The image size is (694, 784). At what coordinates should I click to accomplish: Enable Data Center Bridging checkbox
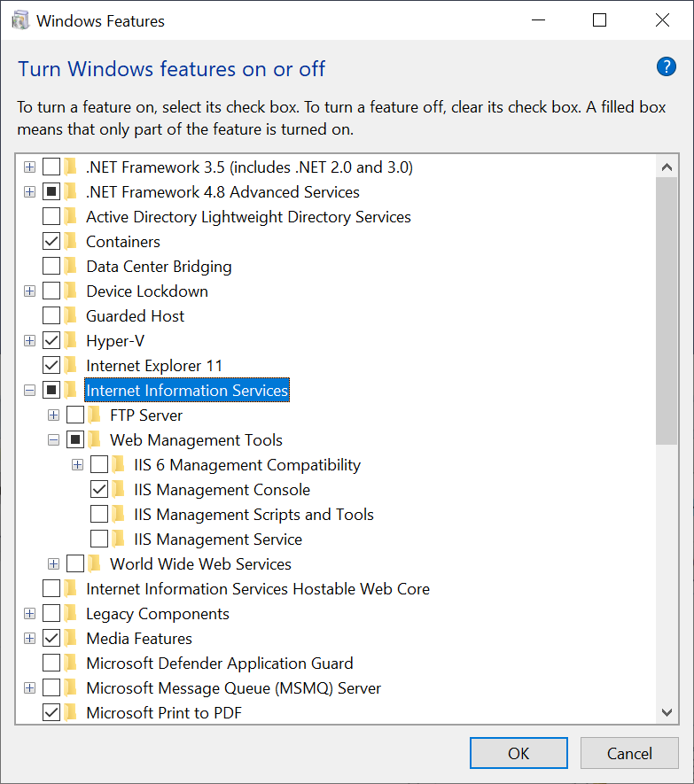(x=51, y=267)
